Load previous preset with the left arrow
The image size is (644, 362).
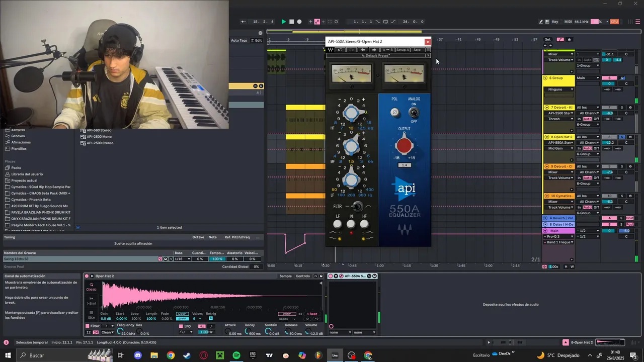tap(363, 50)
